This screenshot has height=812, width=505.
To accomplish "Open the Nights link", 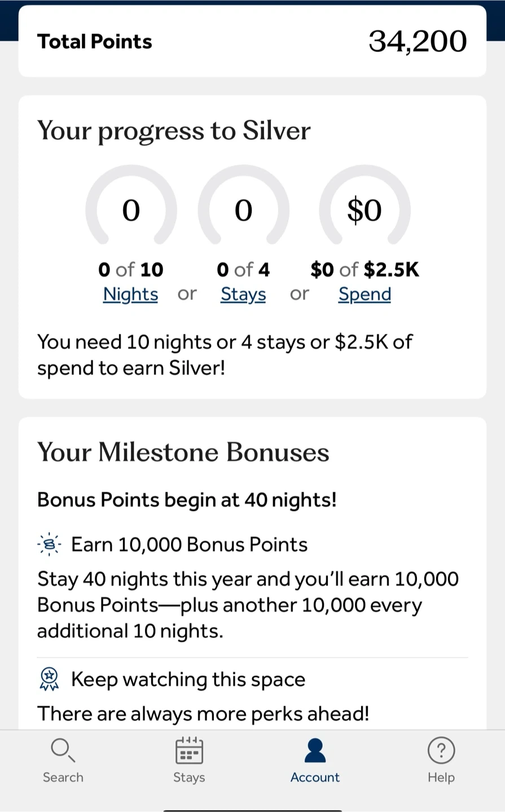I will (x=130, y=294).
